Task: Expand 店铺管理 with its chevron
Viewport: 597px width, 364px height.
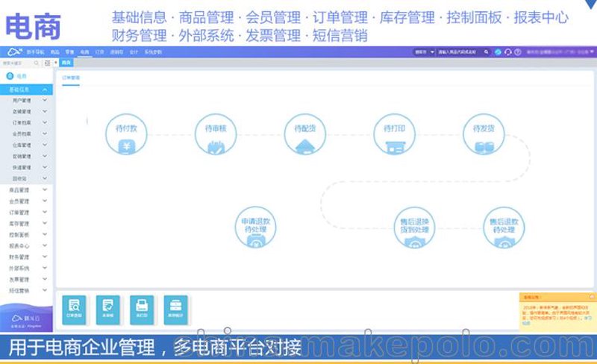Action: pos(45,111)
